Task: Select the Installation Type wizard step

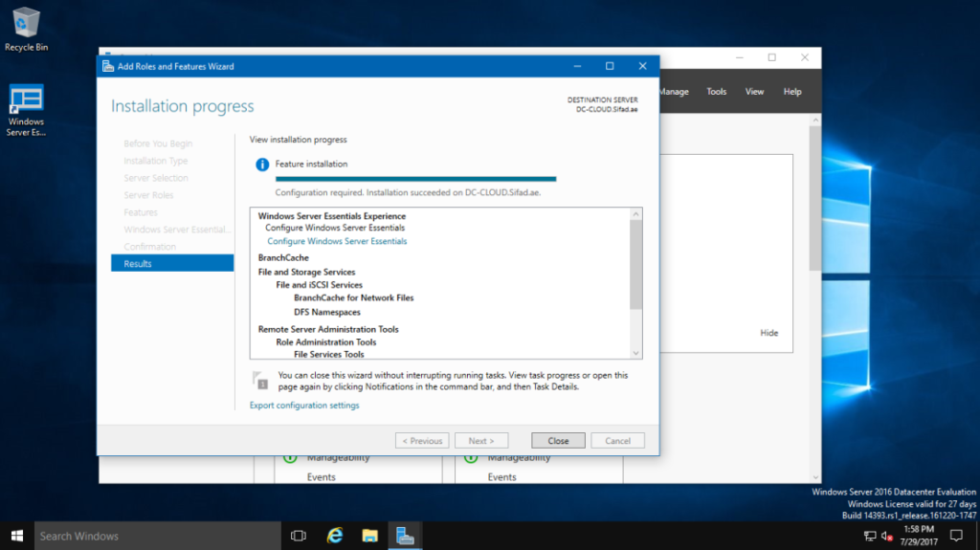Action: (156, 161)
